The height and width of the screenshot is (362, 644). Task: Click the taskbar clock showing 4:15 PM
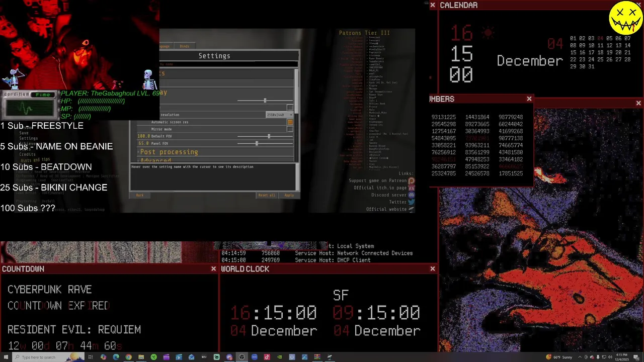(x=622, y=357)
